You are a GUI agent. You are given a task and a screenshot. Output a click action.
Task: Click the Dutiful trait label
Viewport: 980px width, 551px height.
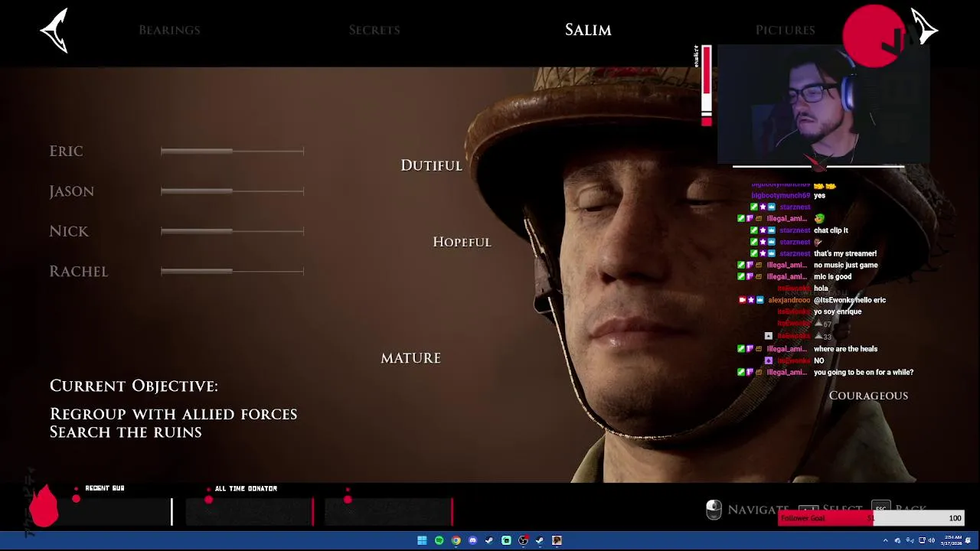point(431,165)
